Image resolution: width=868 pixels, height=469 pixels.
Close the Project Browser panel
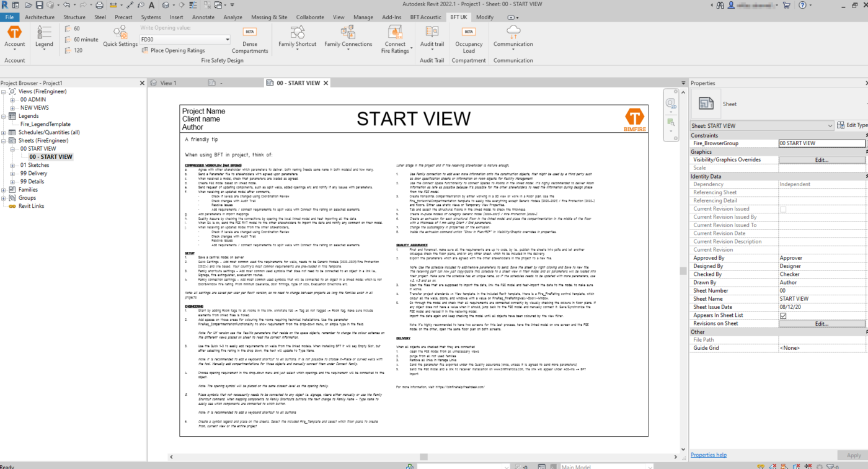(143, 83)
